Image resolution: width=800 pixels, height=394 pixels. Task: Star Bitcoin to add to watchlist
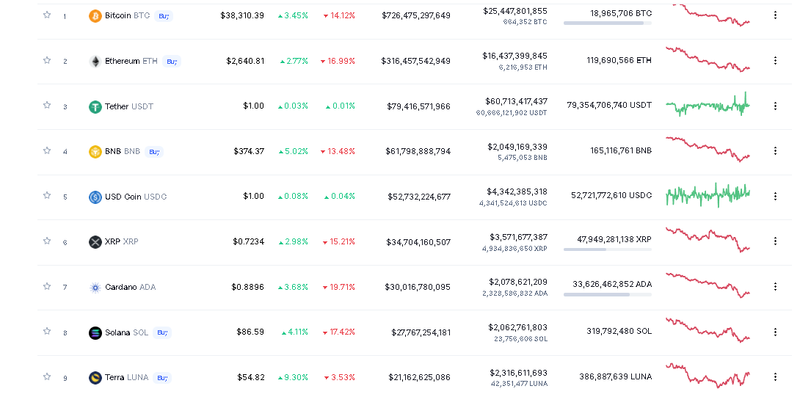point(47,15)
